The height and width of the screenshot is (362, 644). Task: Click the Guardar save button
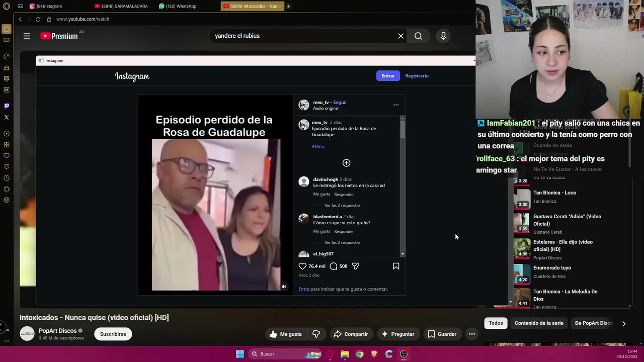click(x=442, y=334)
